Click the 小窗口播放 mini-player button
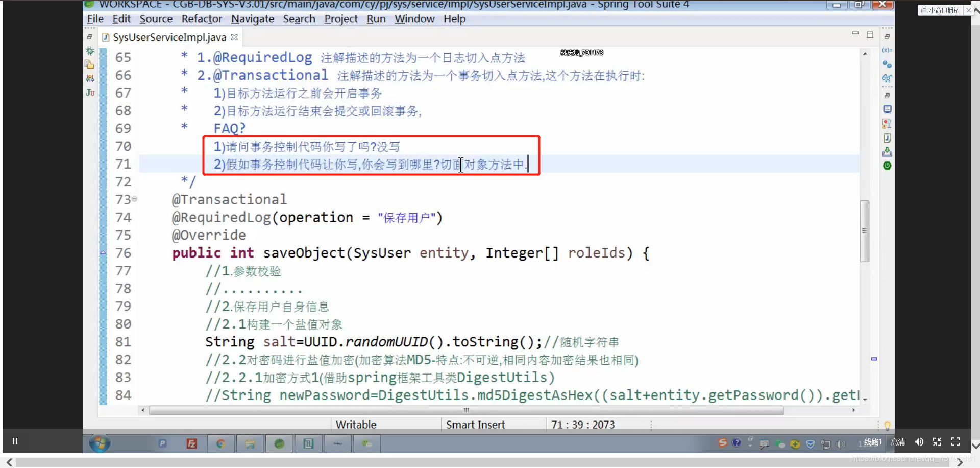Image resolution: width=980 pixels, height=468 pixels. [x=940, y=10]
